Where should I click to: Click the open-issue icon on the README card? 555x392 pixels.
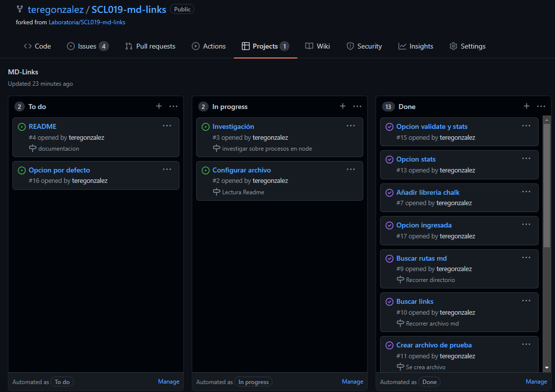point(22,127)
